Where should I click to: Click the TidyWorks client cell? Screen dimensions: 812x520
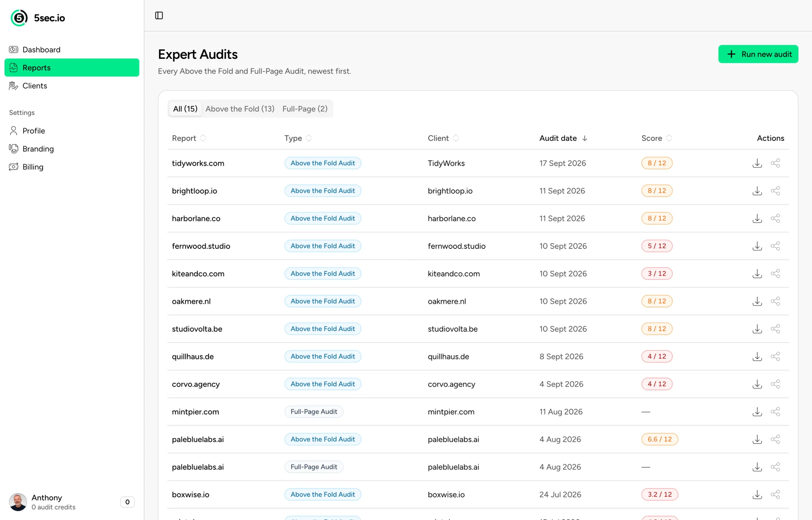[x=446, y=163]
